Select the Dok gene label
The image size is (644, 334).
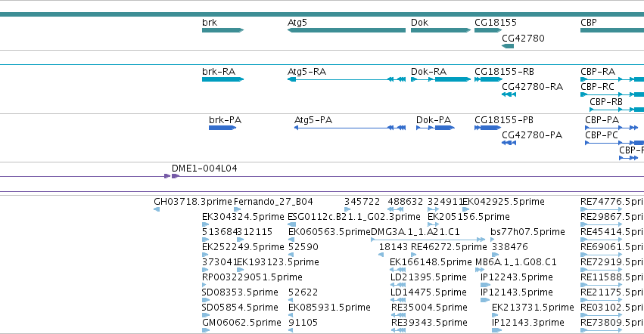(419, 23)
